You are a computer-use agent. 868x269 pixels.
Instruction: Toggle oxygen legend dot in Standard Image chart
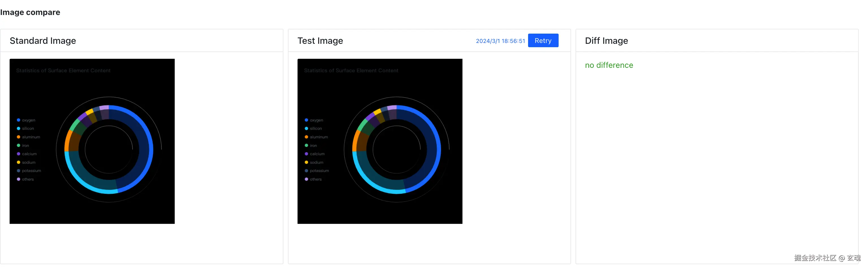point(19,120)
